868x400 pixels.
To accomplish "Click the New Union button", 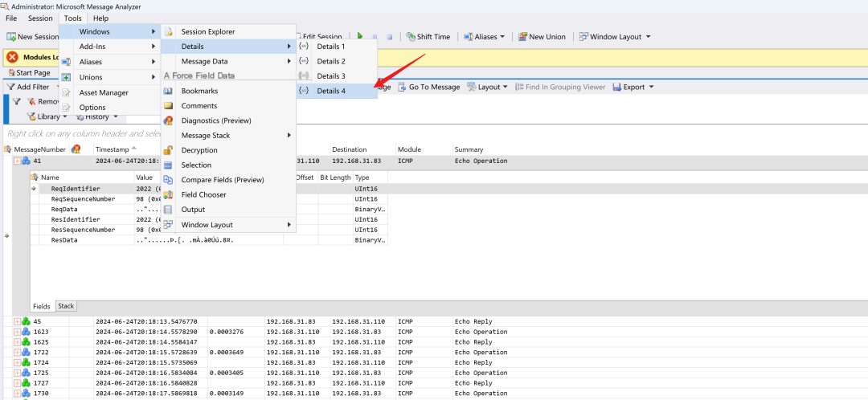I will [542, 37].
